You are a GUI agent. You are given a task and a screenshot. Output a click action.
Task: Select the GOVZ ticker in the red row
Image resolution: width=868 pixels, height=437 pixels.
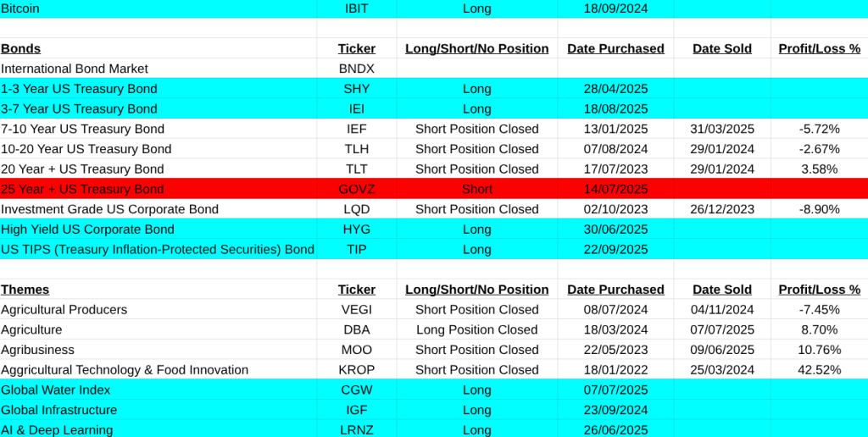point(356,189)
